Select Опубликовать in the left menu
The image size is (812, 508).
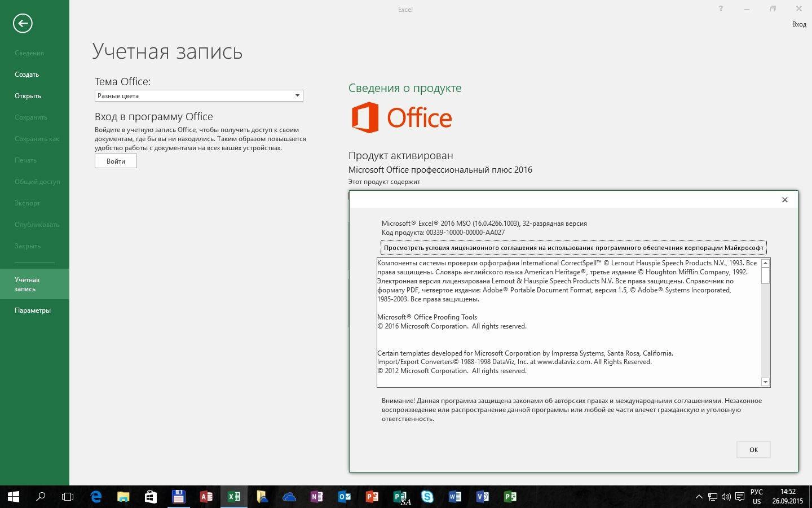tap(37, 225)
